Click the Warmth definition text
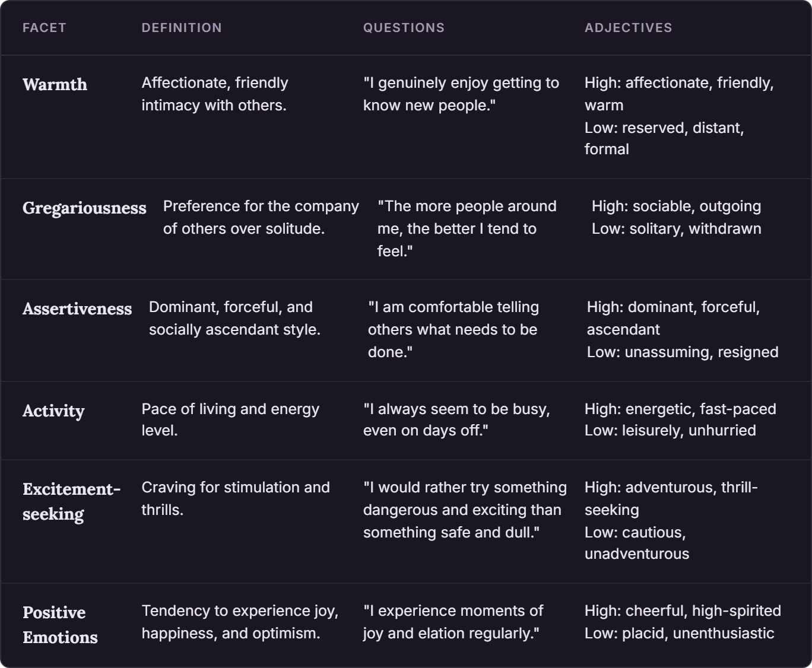Screen dimensions: 812x668 pyautogui.click(x=215, y=94)
